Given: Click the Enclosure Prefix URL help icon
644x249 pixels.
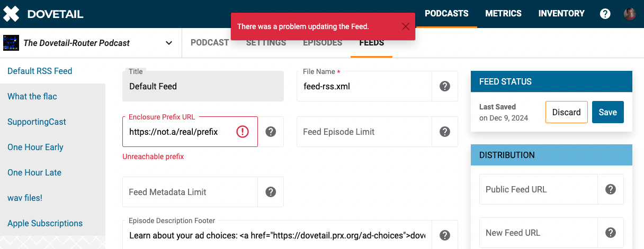Looking at the screenshot, I should pos(271,132).
